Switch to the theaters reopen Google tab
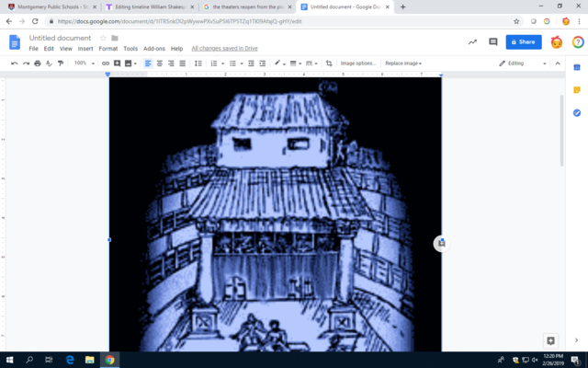 click(247, 6)
